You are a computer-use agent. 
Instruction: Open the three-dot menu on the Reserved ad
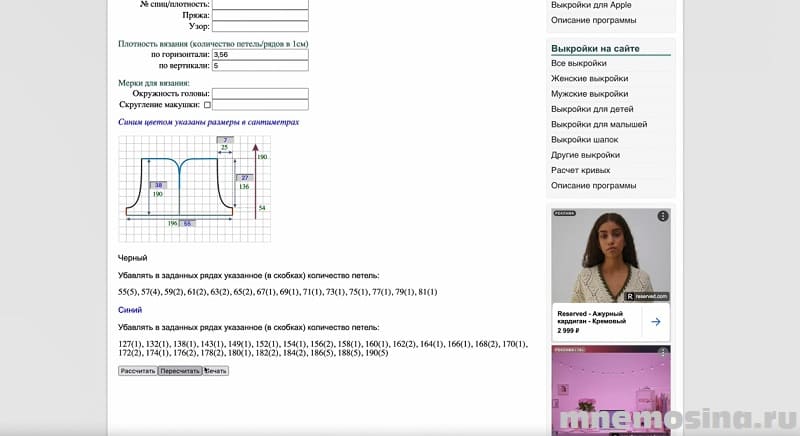tap(663, 216)
